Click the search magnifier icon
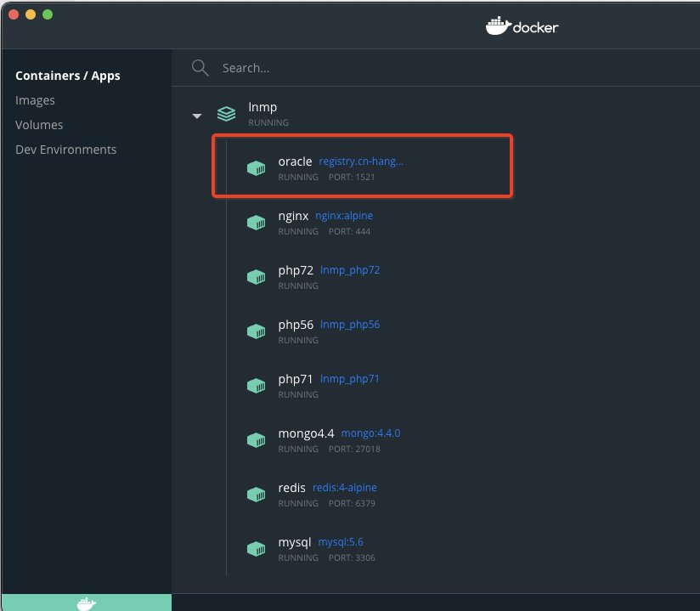Viewport: 700px width, 611px height. 200,68
